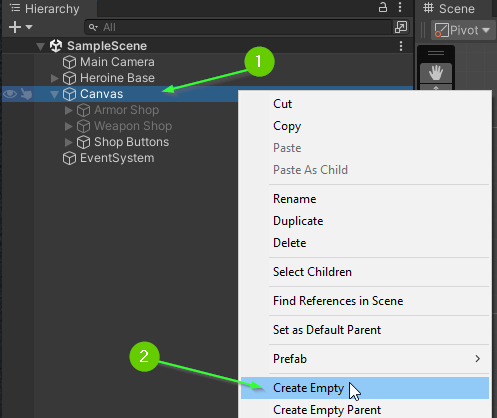Image resolution: width=497 pixels, height=418 pixels.
Task: Click the Hierarchy list icon on the tab
Action: point(15,8)
